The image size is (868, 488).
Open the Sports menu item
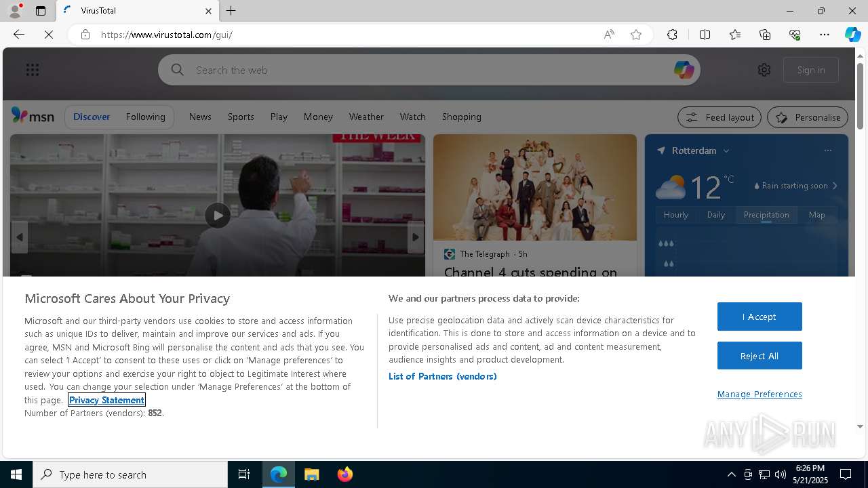pyautogui.click(x=241, y=117)
